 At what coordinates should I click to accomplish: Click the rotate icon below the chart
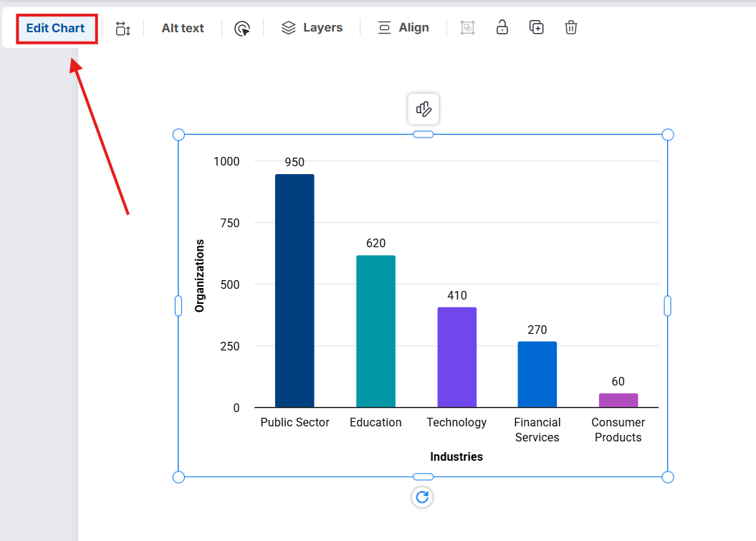pyautogui.click(x=422, y=497)
